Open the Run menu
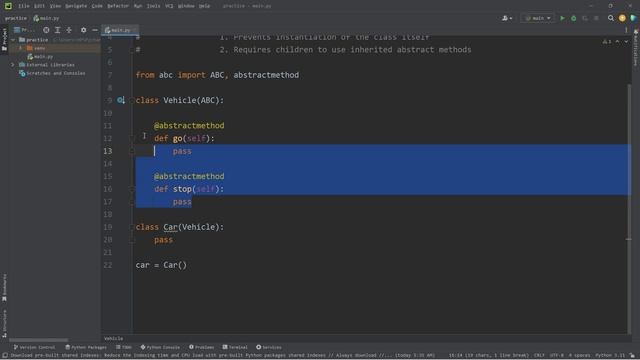640x360 pixels. (138, 6)
